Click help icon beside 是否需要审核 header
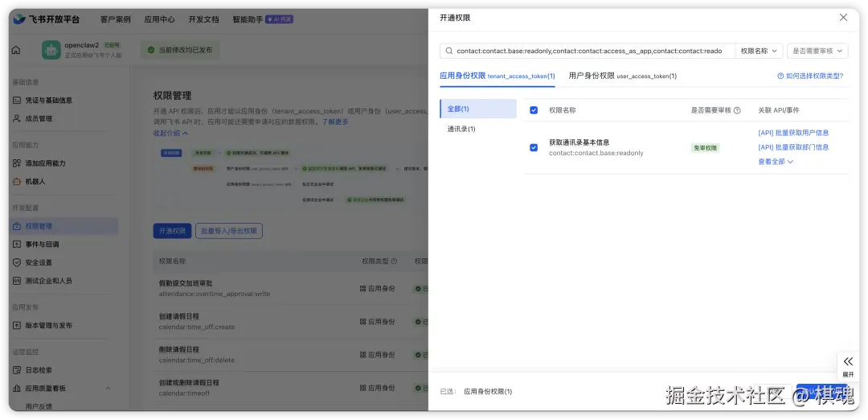868x420 pixels. 737,110
